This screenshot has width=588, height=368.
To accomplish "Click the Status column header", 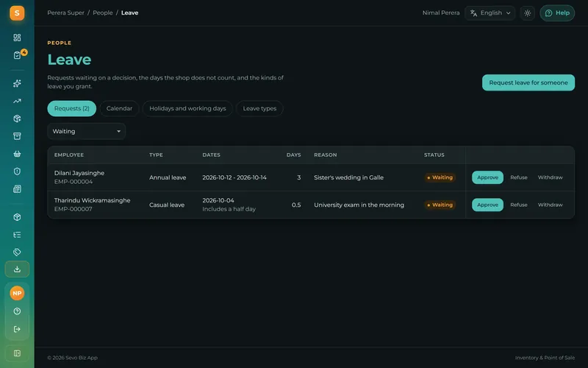I will coord(434,155).
